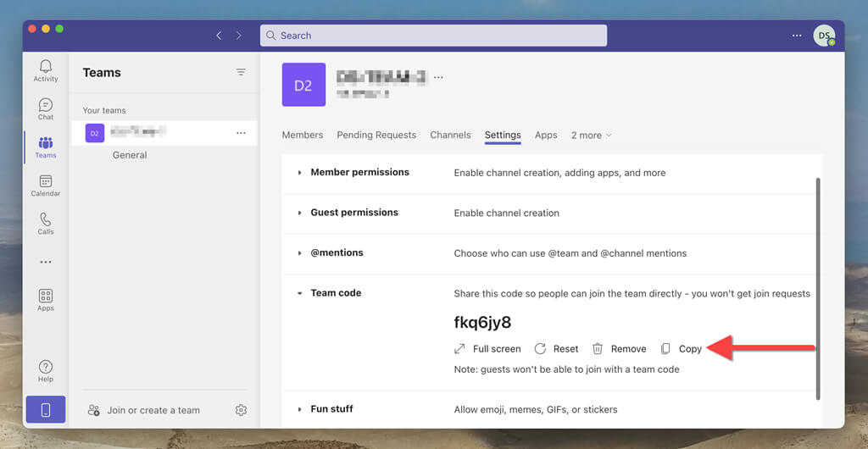This screenshot has width=868, height=449.
Task: Open more options for the D2 team in the list
Action: click(241, 133)
